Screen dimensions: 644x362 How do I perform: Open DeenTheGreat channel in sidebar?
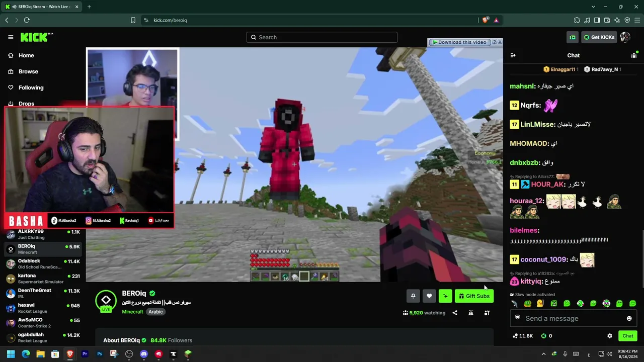(x=43, y=293)
